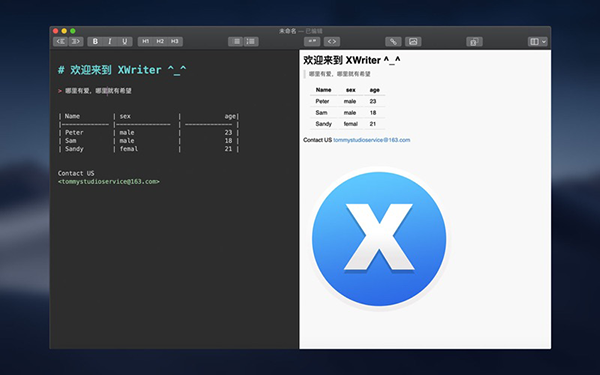Insert a code block with angle-brackets icon
This screenshot has width=600, height=375.
332,41
